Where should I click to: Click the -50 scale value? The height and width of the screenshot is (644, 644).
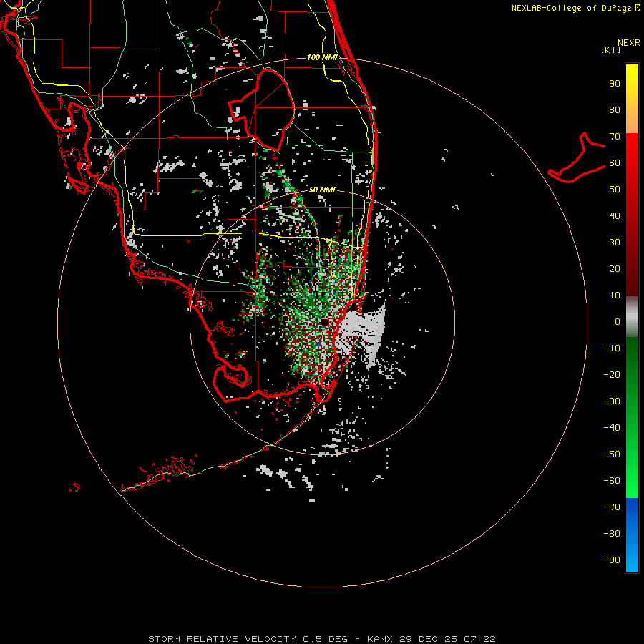click(612, 454)
